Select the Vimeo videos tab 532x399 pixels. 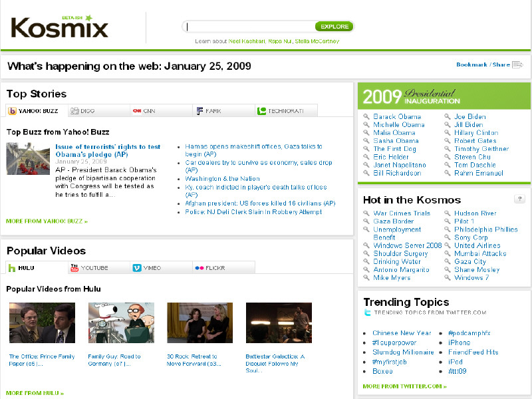pyautogui.click(x=161, y=268)
